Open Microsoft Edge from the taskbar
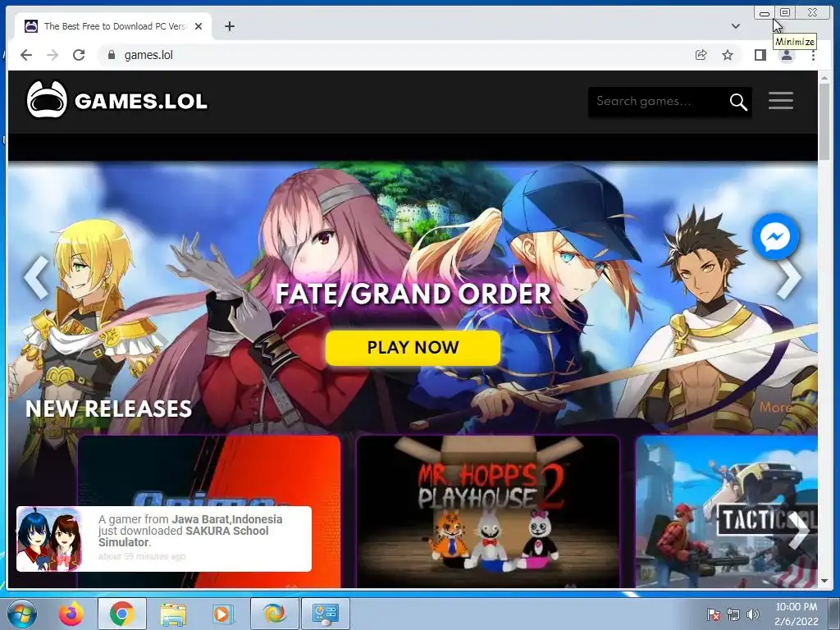This screenshot has height=630, width=840. tap(274, 614)
